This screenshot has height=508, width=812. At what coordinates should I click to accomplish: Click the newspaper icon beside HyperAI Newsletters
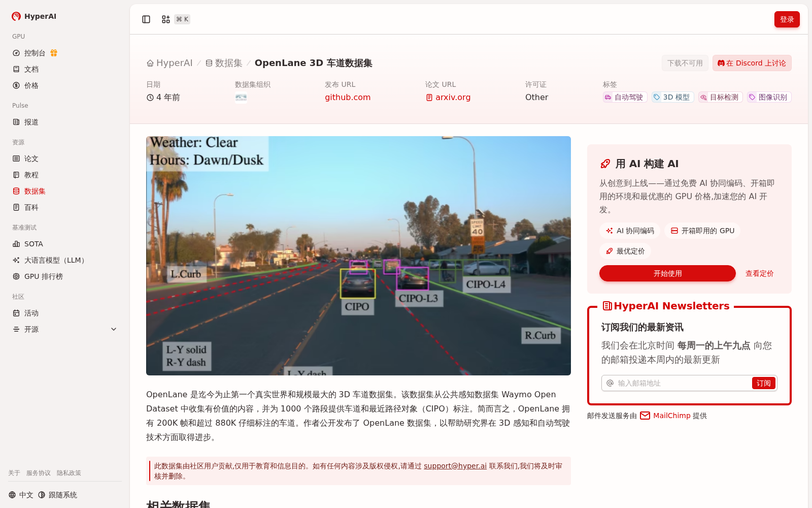pos(607,306)
